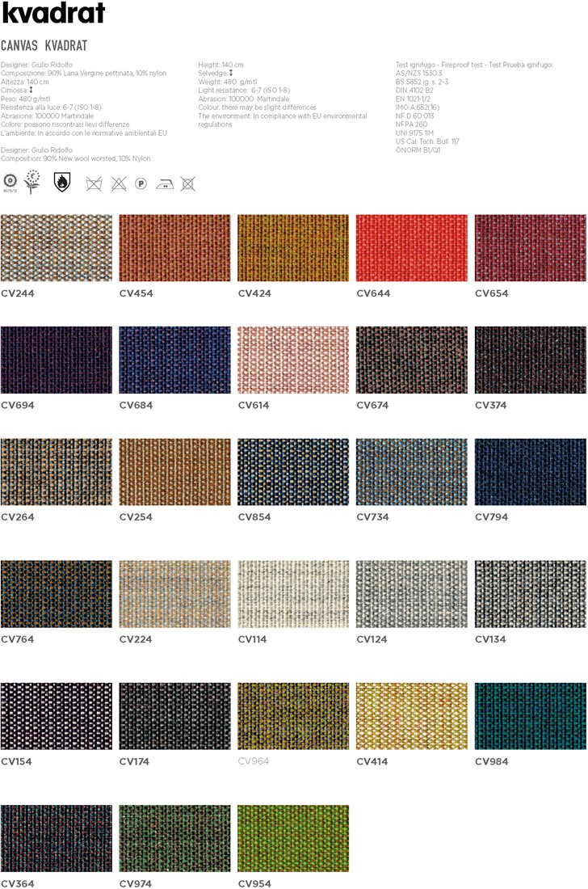The width and height of the screenshot is (588, 889).
Task: Click 'AS/NZS 1530.3' fire test entry
Action: (418, 73)
